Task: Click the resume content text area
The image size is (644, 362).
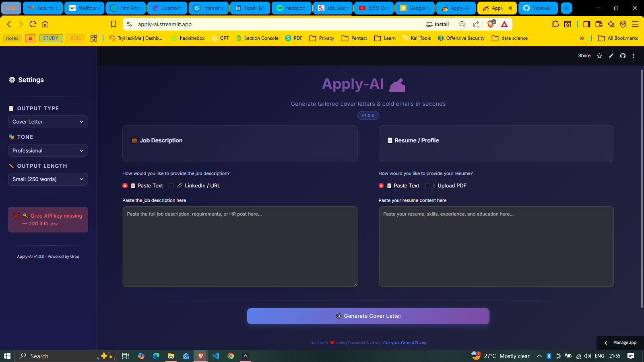Action: tap(496, 247)
